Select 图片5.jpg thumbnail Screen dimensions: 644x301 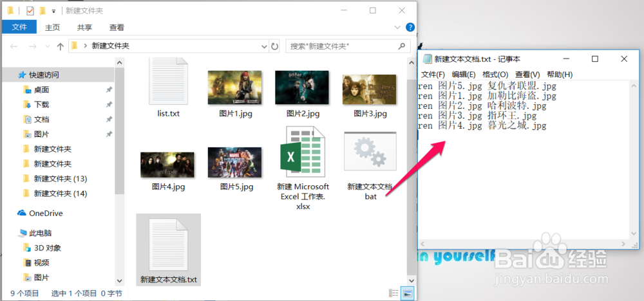point(235,162)
